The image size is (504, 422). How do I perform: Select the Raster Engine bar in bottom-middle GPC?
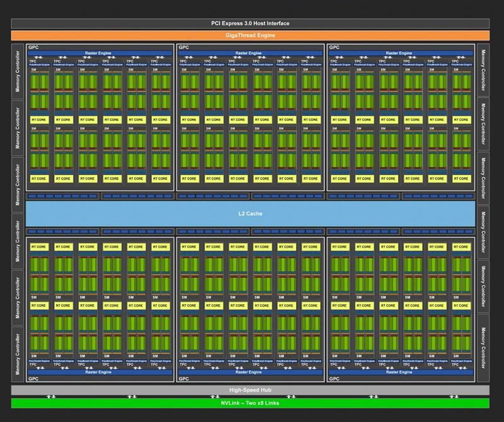coord(250,372)
